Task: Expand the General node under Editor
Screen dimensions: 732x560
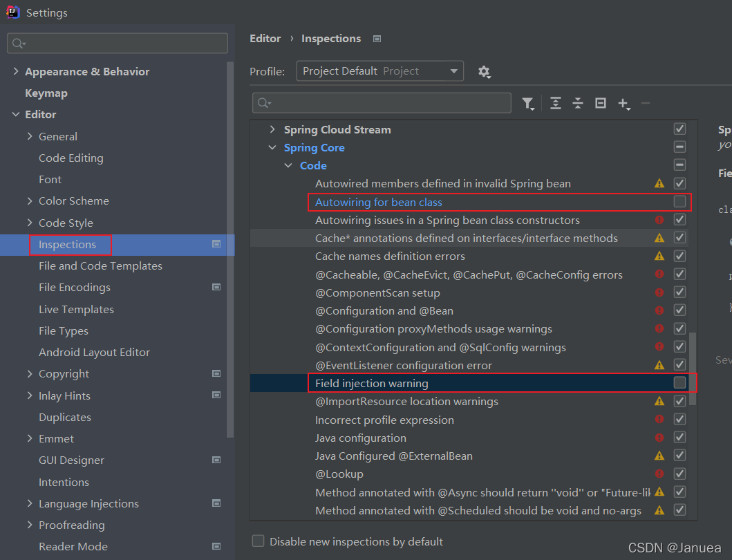Action: click(x=30, y=136)
